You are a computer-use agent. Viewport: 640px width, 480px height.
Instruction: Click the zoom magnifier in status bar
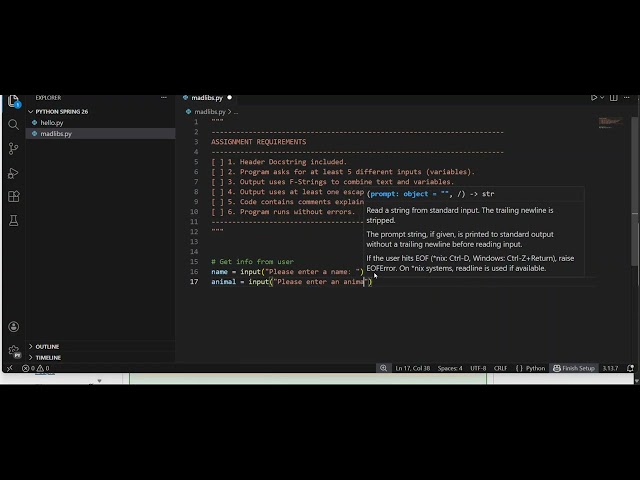click(383, 368)
